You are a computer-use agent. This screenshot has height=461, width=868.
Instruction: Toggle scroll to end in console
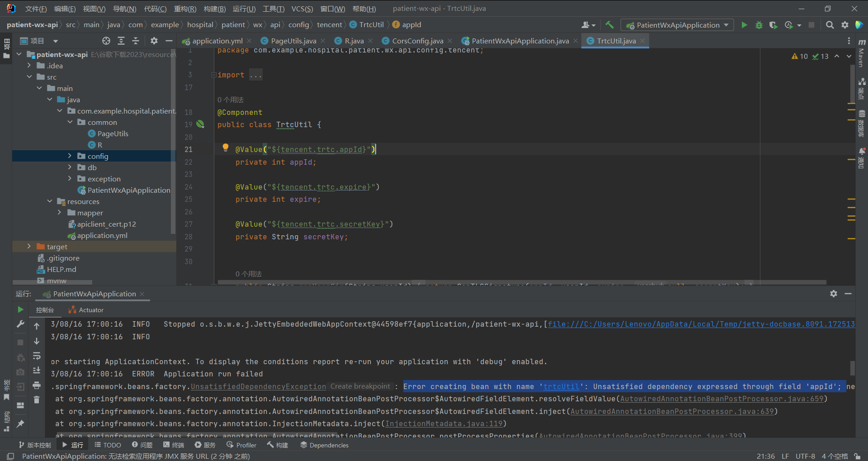37,371
